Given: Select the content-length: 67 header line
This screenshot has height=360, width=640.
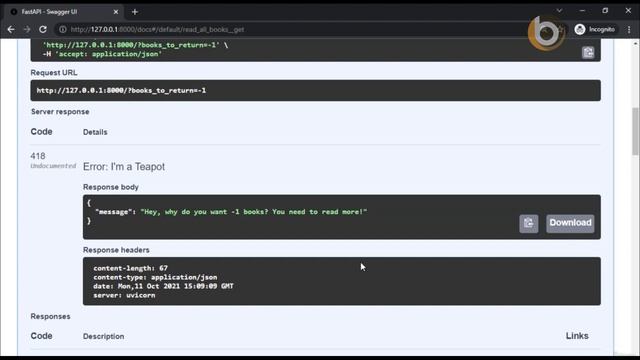Looking at the screenshot, I should pos(130,268).
